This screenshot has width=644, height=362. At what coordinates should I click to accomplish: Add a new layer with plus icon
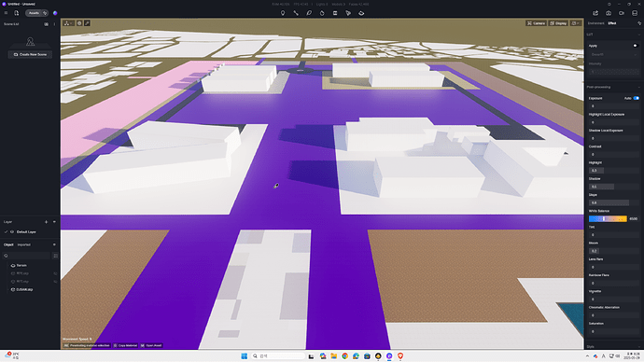click(46, 222)
